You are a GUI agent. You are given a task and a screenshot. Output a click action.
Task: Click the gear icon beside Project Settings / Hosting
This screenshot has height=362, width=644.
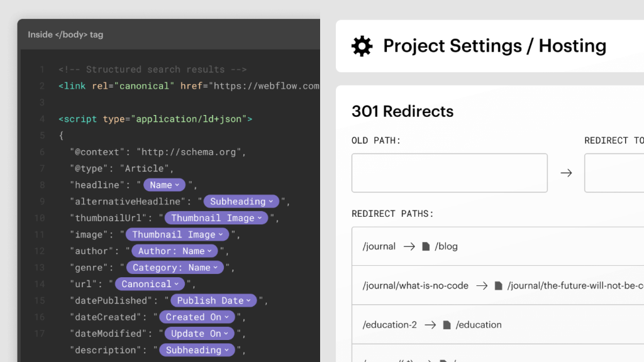[x=362, y=46]
